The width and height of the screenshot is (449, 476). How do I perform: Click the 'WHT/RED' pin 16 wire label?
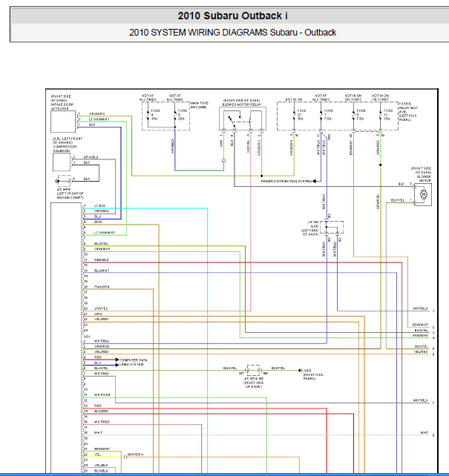click(102, 422)
